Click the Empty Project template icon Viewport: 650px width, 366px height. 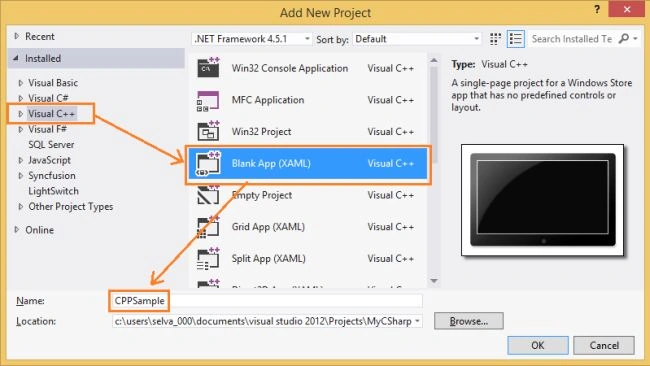pyautogui.click(x=208, y=195)
